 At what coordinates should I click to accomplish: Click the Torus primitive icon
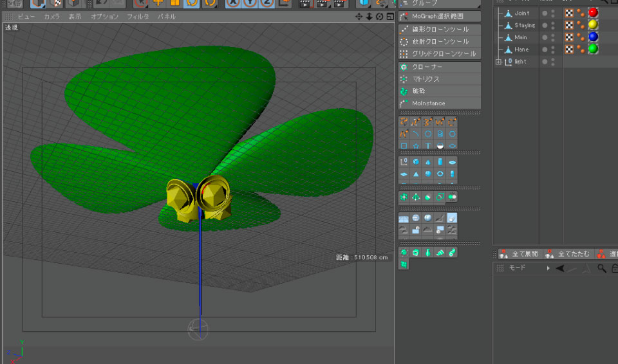(x=440, y=174)
